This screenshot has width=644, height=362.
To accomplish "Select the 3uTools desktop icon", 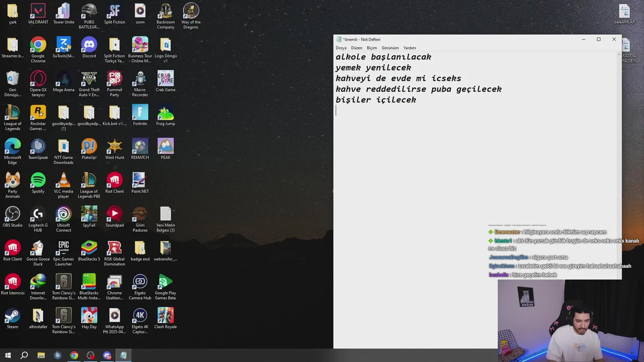I will [63, 48].
